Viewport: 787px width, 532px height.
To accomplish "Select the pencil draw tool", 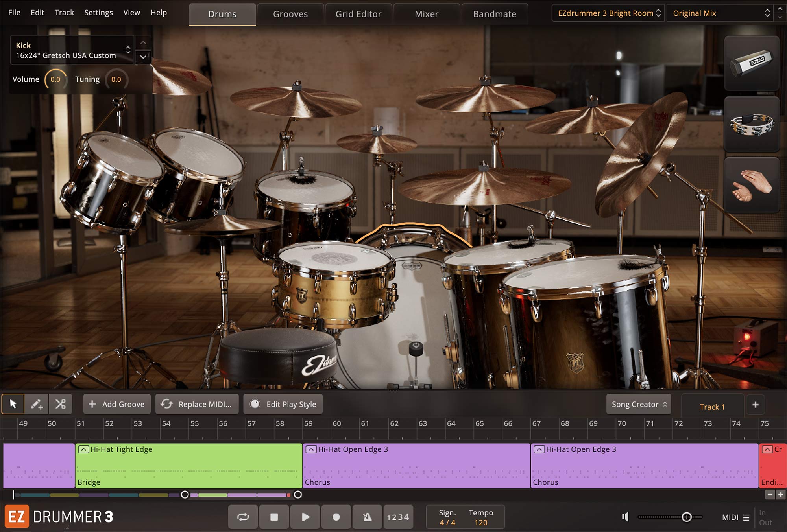I will 37,404.
